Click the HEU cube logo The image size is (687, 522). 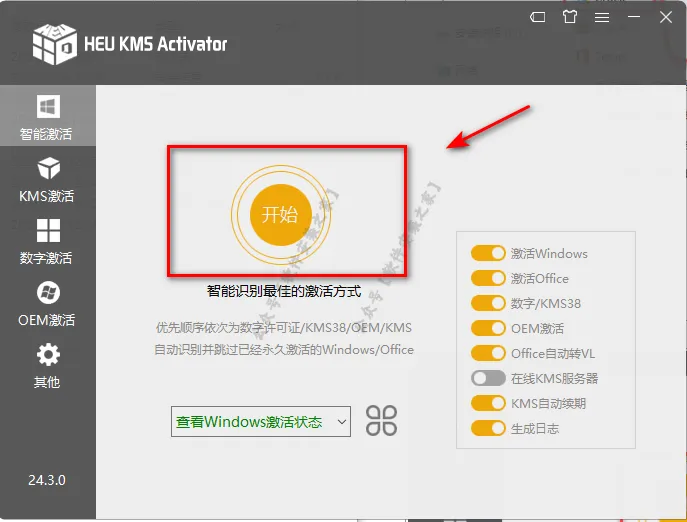pyautogui.click(x=54, y=44)
